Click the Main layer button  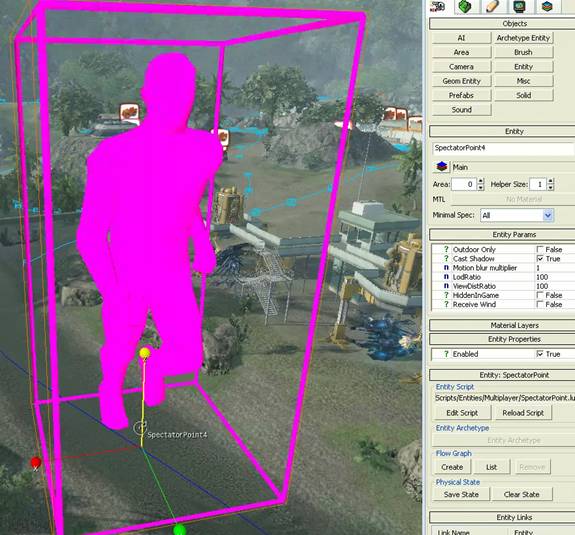[513, 167]
